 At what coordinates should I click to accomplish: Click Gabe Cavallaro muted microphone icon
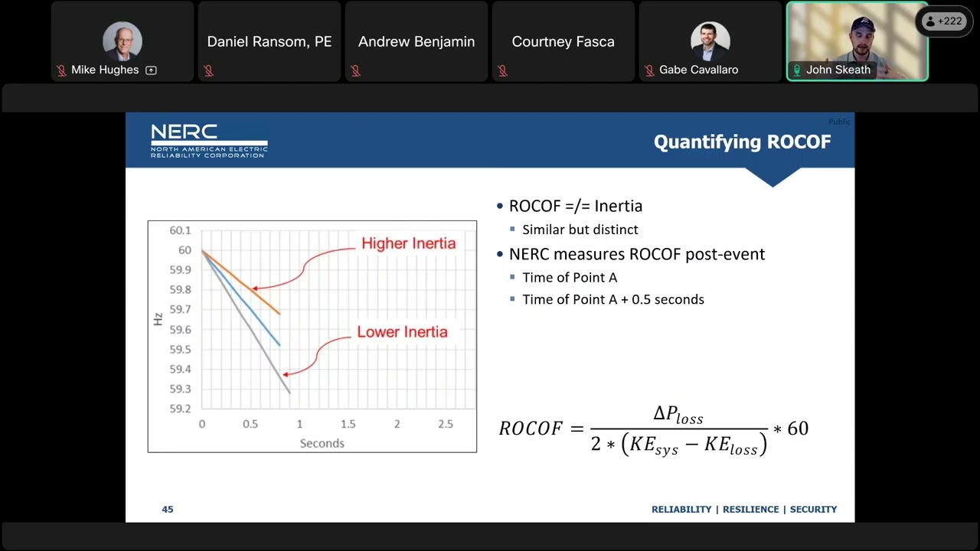pyautogui.click(x=649, y=70)
